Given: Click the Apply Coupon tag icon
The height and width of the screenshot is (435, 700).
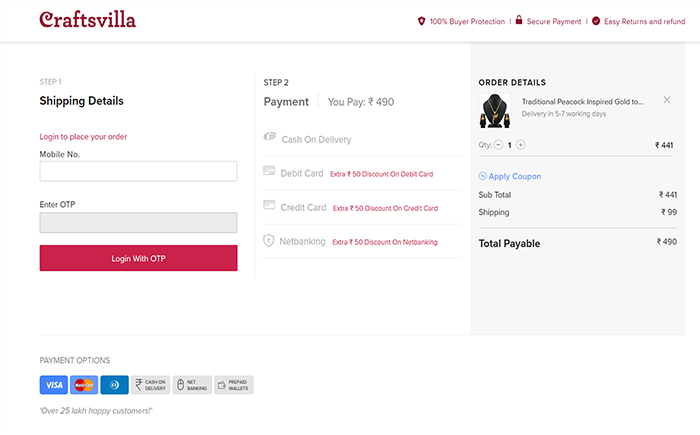Looking at the screenshot, I should pos(483,176).
